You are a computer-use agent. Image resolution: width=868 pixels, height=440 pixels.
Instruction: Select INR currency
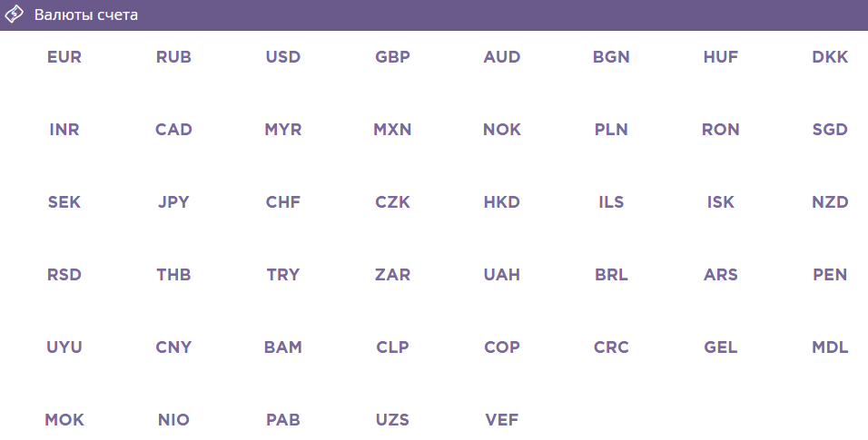64,130
